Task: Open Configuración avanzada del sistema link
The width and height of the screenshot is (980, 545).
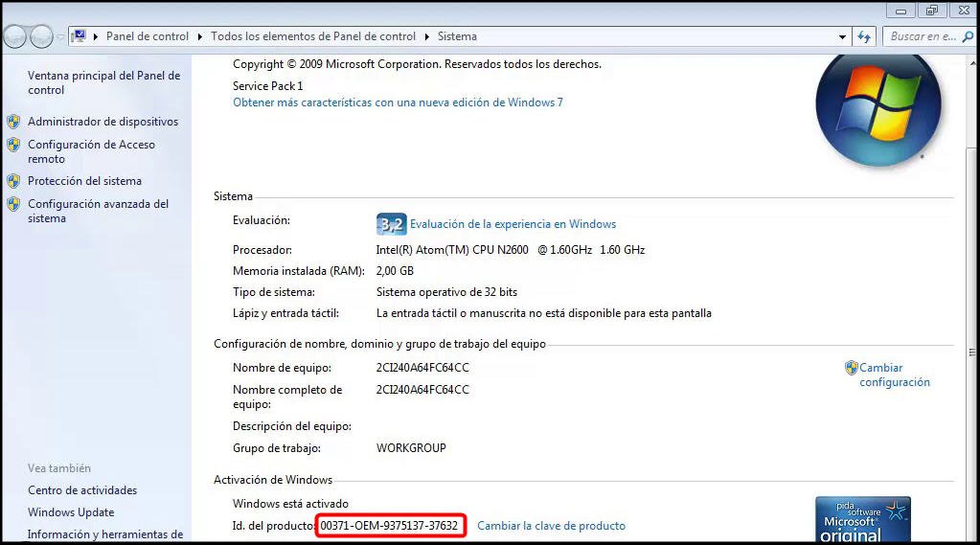Action: click(98, 211)
